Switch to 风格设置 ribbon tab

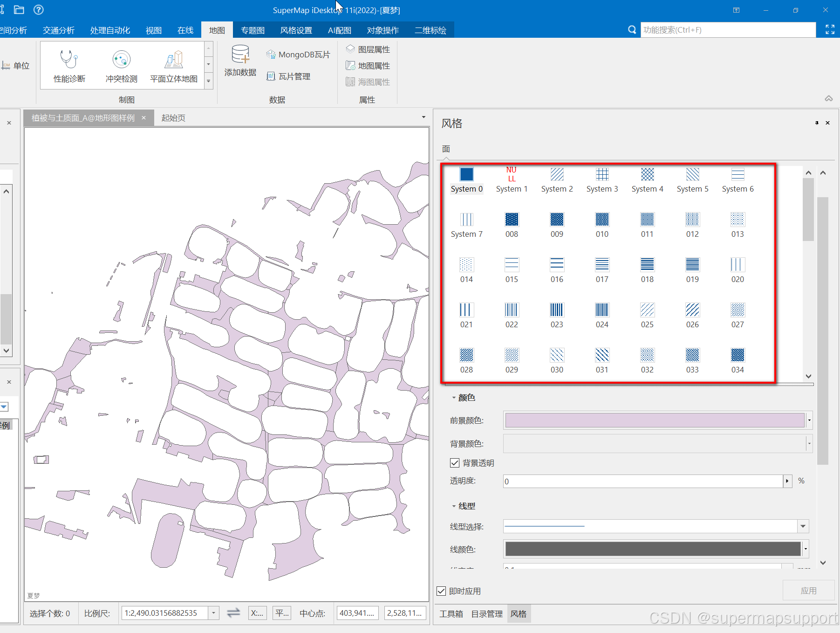pos(296,30)
